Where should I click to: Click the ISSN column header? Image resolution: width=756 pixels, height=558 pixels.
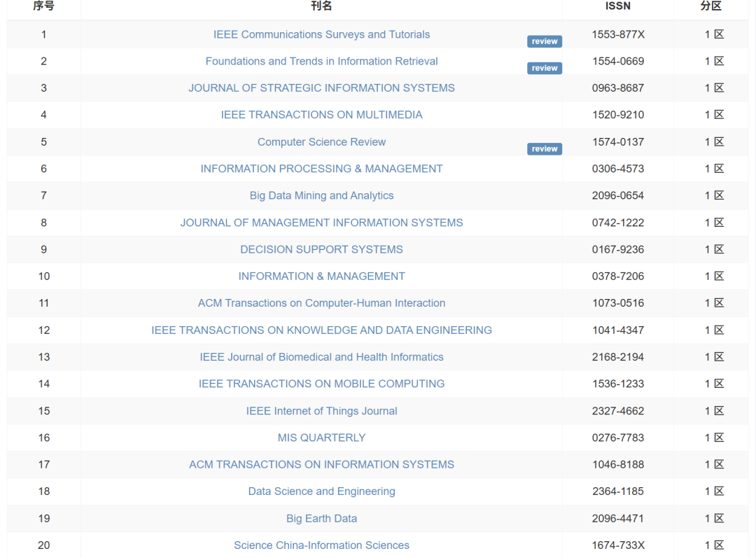(618, 6)
